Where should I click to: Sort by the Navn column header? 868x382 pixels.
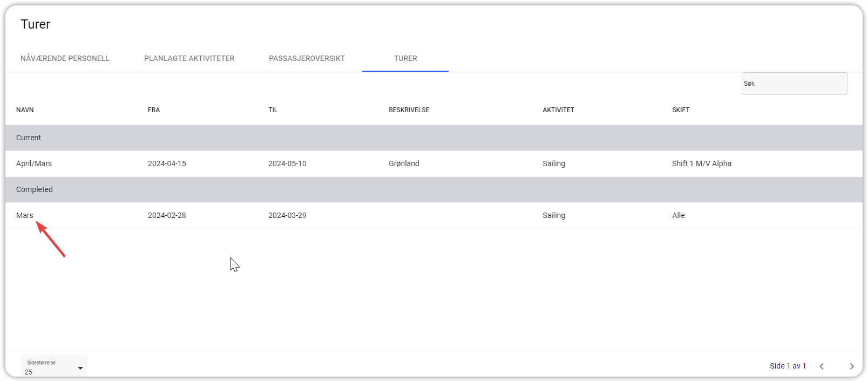point(25,110)
